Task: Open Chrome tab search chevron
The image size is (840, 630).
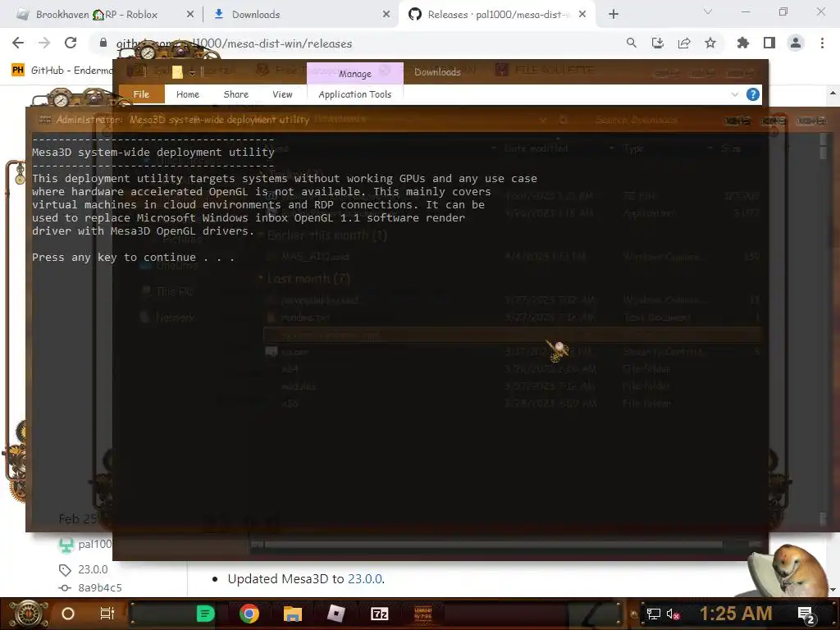Action: (708, 11)
